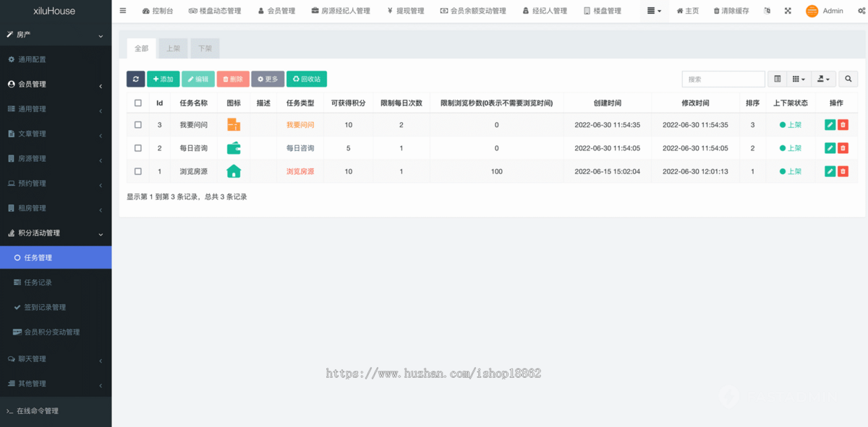
Task: Expand the 会员管理 sidebar menu
Action: 33,84
